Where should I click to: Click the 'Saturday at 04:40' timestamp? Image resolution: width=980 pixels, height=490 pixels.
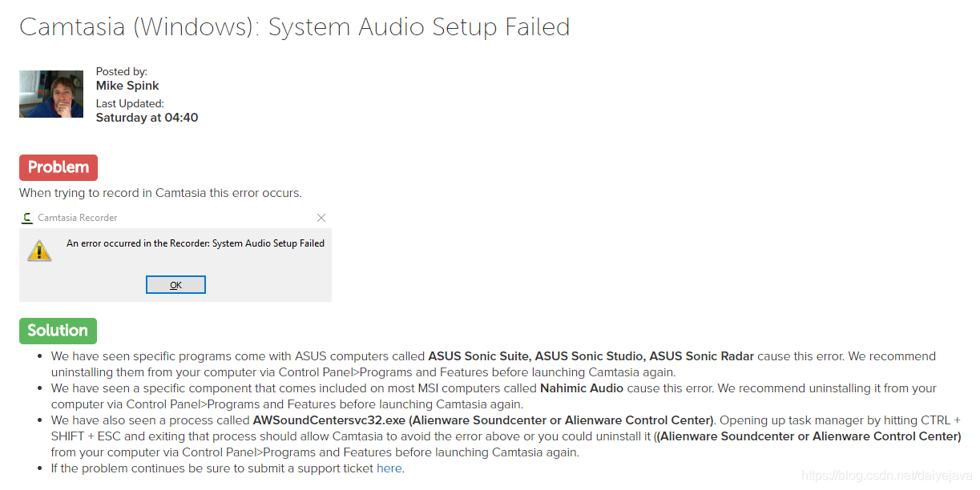point(147,118)
